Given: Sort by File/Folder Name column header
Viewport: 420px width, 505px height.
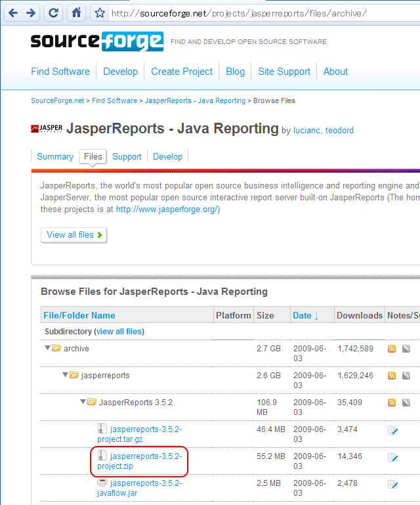Looking at the screenshot, I should [79, 315].
